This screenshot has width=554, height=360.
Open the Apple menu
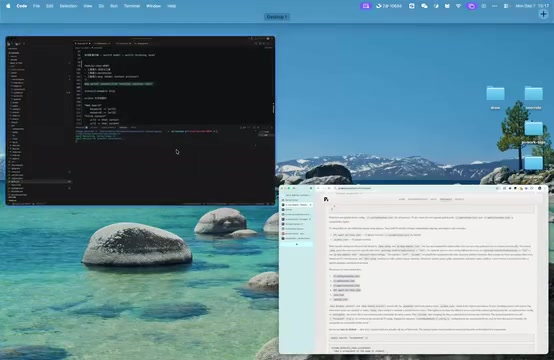tap(8, 6)
